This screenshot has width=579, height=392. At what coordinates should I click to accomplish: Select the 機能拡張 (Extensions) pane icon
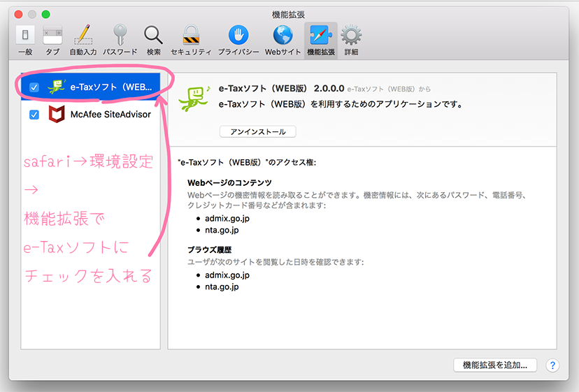(321, 41)
